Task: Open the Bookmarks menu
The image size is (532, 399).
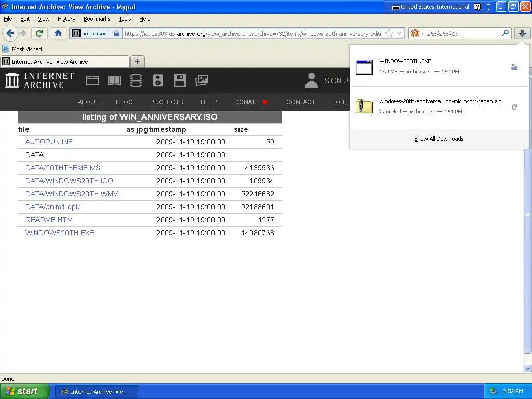Action: 97,19
